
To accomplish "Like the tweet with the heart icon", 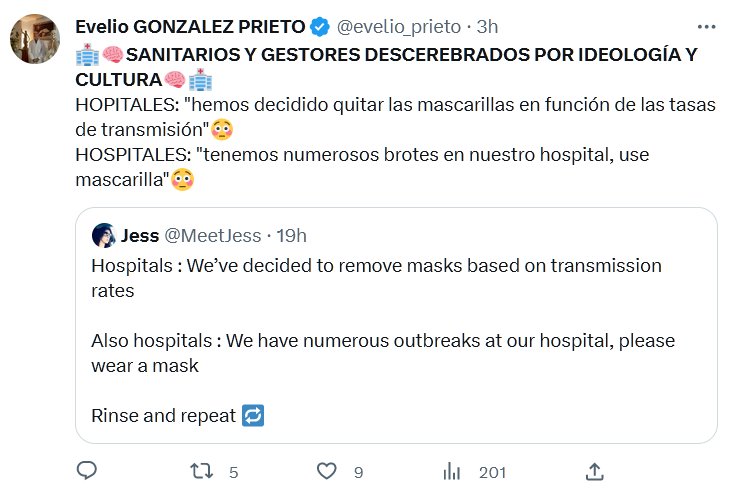I will click(x=325, y=470).
